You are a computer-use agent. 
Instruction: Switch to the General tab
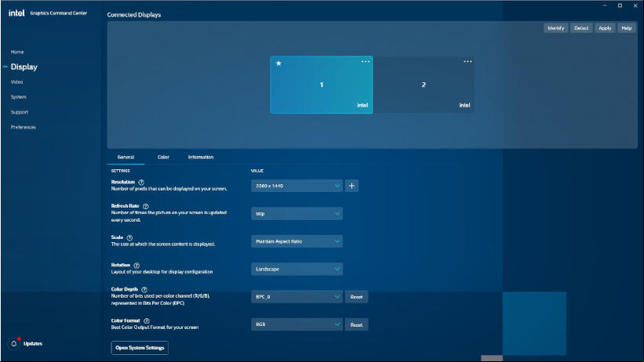(x=126, y=157)
